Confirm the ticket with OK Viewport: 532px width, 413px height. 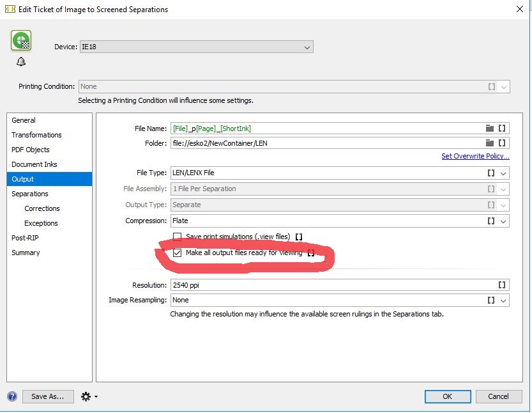point(448,396)
